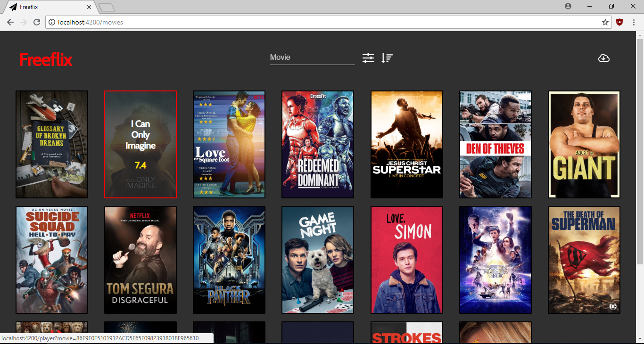Image resolution: width=644 pixels, height=344 pixels.
Task: Click the page vertical scrollbar
Action: [x=640, y=151]
